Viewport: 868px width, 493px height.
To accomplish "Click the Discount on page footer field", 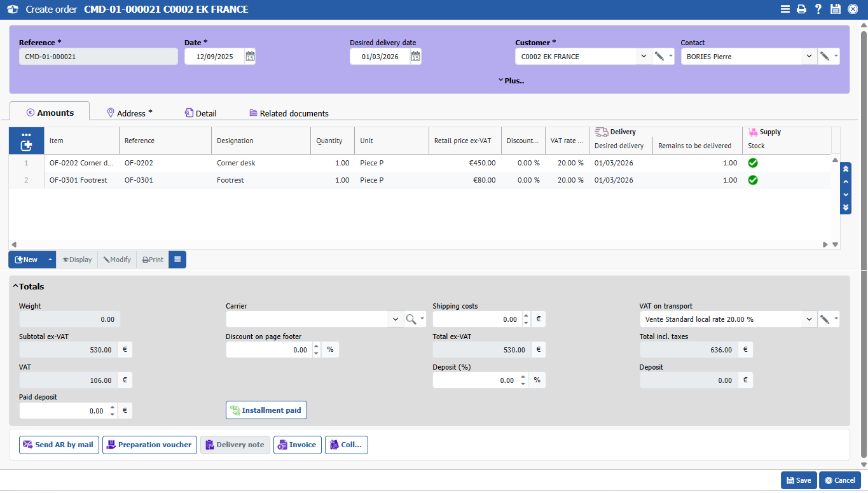I will point(268,350).
